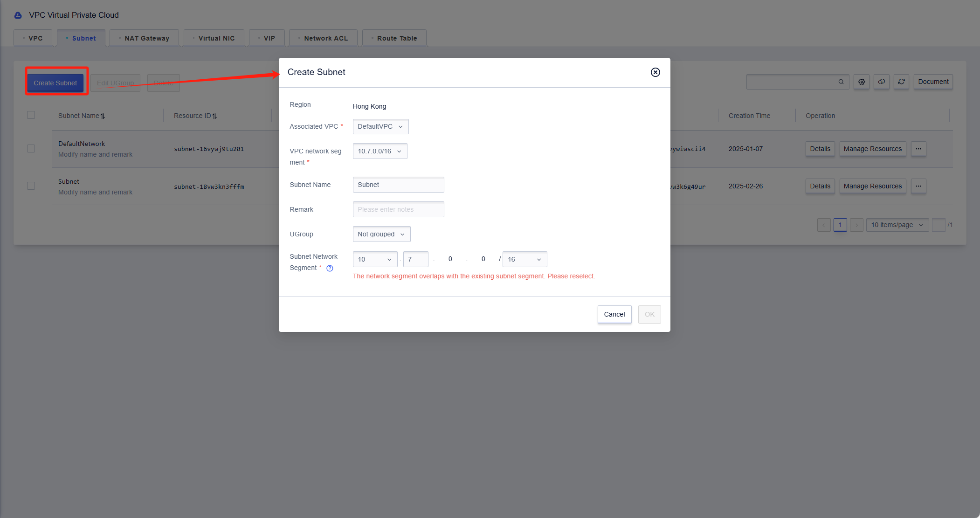
Task: Open more options for DefaultNetwork row
Action: click(918, 149)
